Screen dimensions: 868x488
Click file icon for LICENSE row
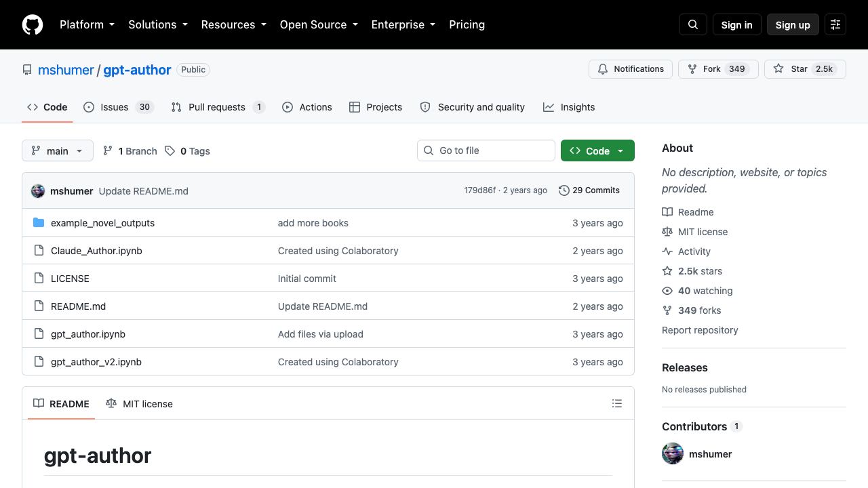tap(39, 279)
